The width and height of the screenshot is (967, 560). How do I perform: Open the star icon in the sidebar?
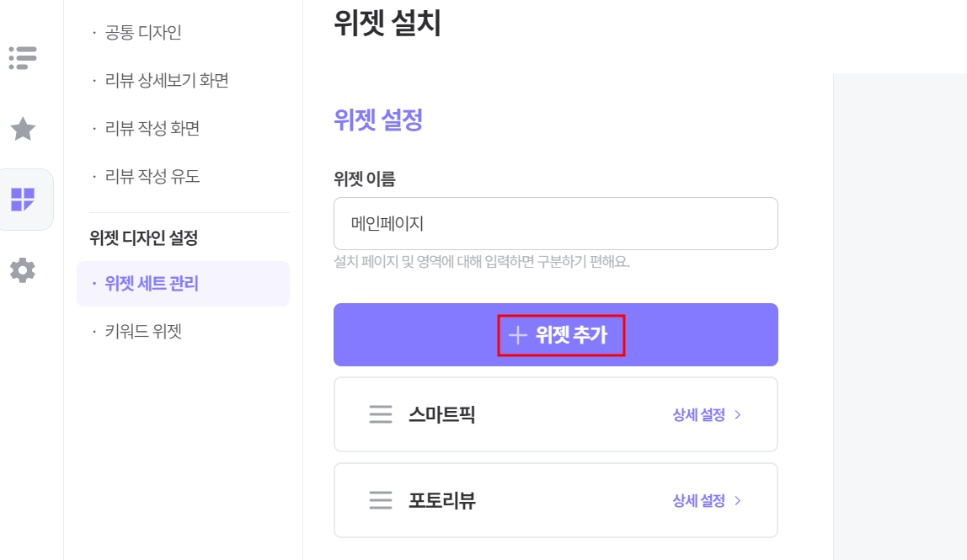pos(23,129)
